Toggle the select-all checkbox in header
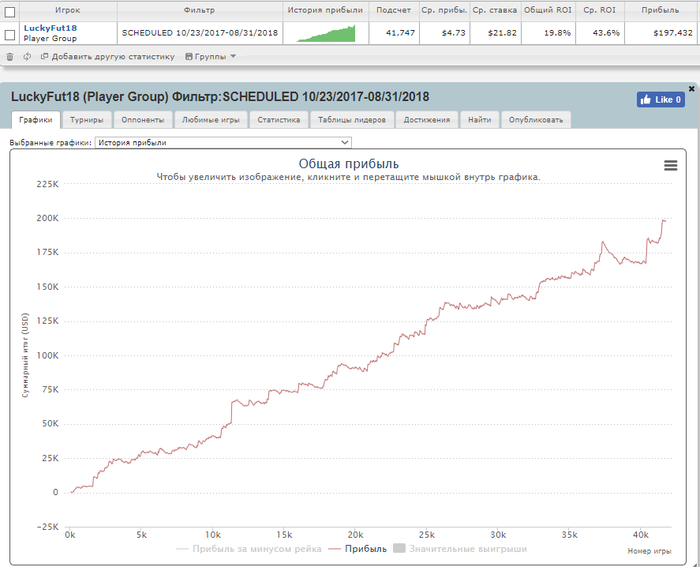Image resolution: width=700 pixels, height=567 pixels. click(10, 12)
